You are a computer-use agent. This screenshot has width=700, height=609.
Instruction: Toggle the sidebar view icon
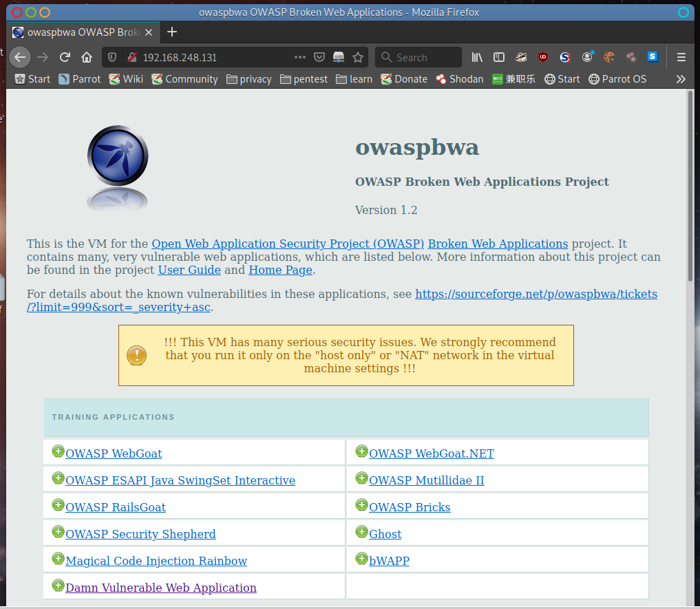pyautogui.click(x=498, y=57)
